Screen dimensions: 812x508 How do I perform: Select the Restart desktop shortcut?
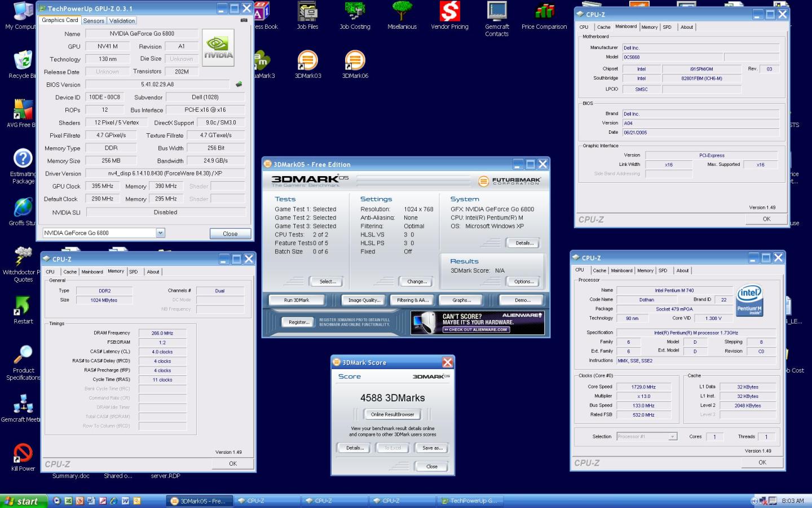click(23, 305)
